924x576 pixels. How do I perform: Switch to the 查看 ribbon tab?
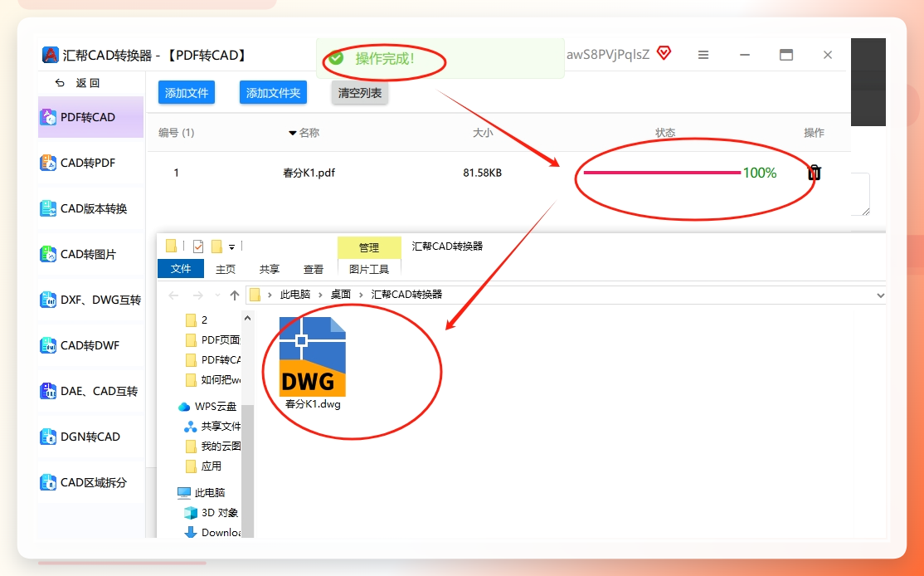313,270
